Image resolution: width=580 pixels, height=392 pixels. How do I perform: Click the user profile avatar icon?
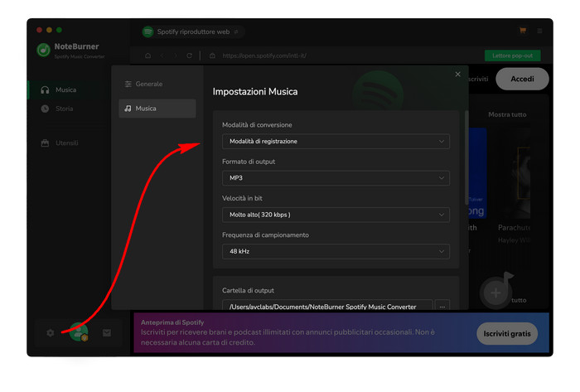[79, 332]
